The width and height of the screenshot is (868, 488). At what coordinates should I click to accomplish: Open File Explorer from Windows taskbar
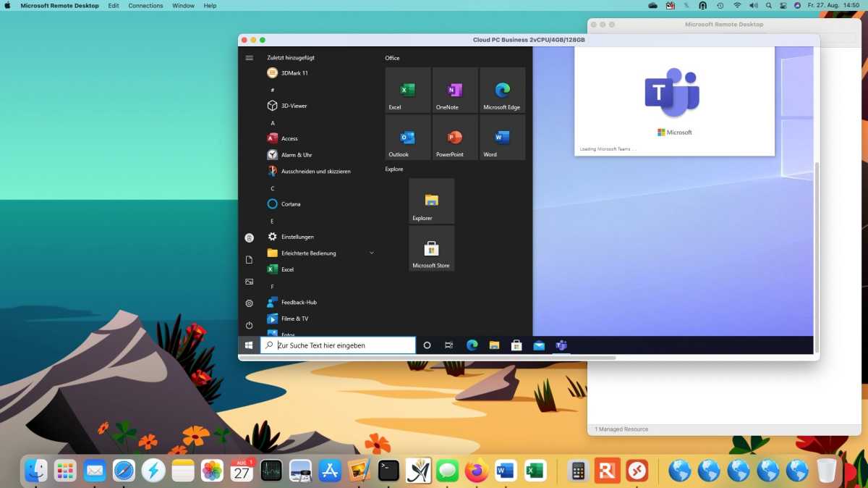click(x=494, y=345)
